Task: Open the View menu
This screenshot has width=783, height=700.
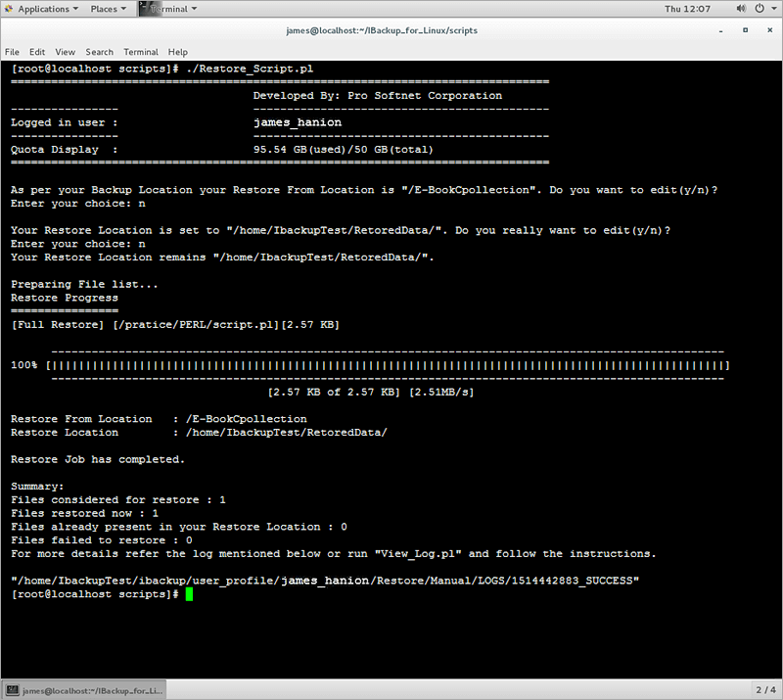Action: coord(65,52)
